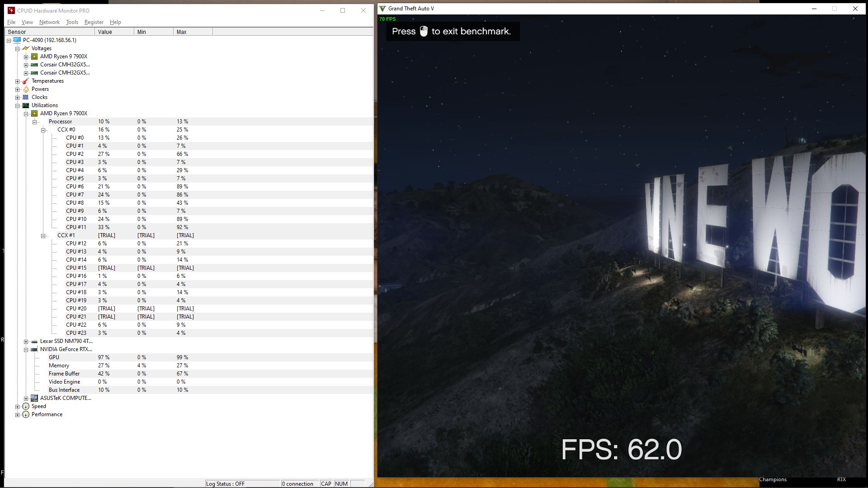
Task: Click the Powers flame icon
Action: point(26,89)
